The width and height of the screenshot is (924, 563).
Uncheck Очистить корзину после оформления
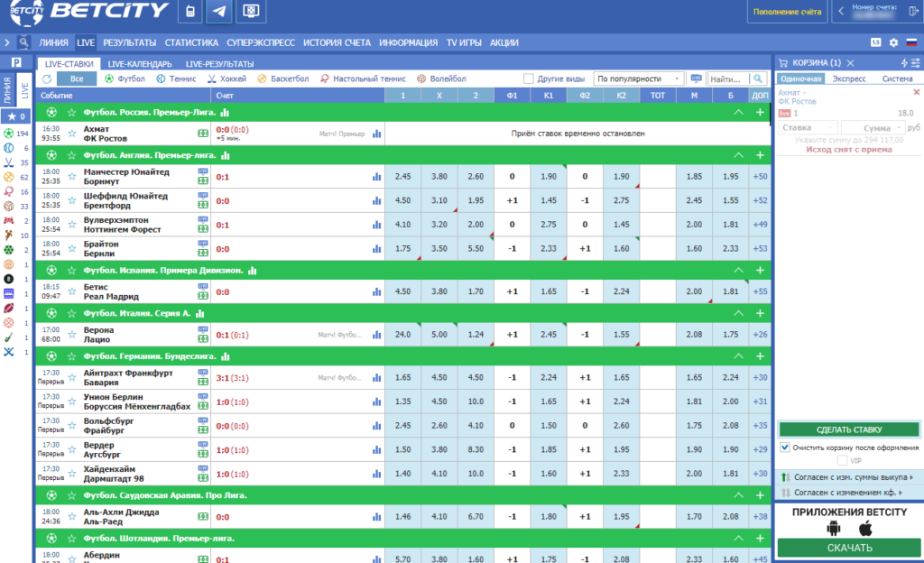tap(785, 447)
